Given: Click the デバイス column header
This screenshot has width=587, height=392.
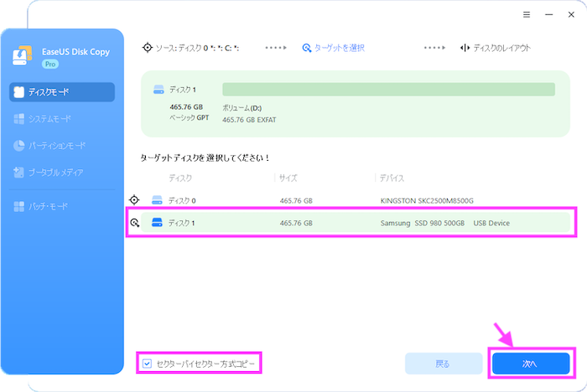Looking at the screenshot, I should (x=392, y=178).
